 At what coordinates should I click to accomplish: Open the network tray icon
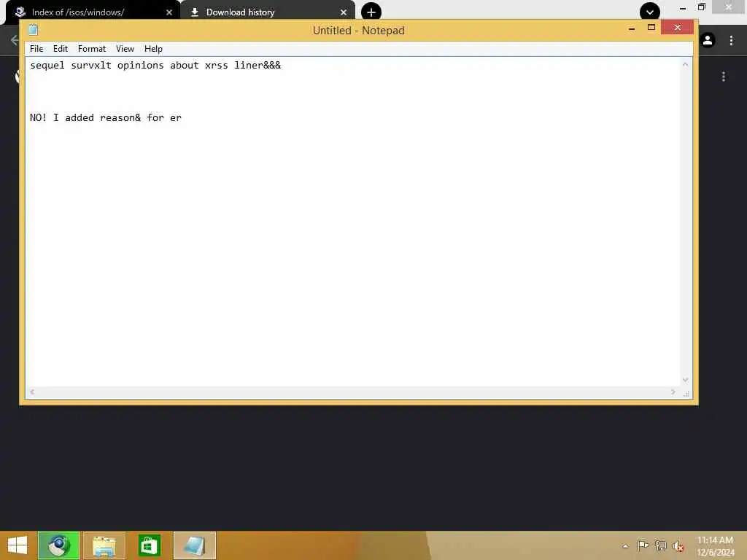coord(660,545)
